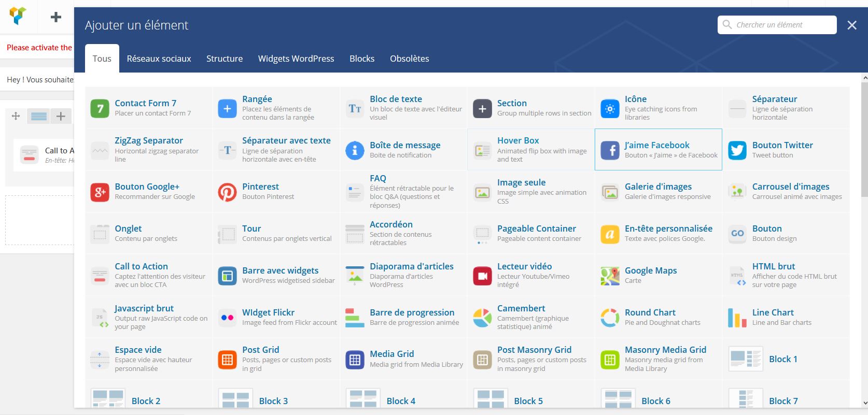Select the Camembert pie chart icon
Viewport: 868px width, 415px height.
coord(482,318)
